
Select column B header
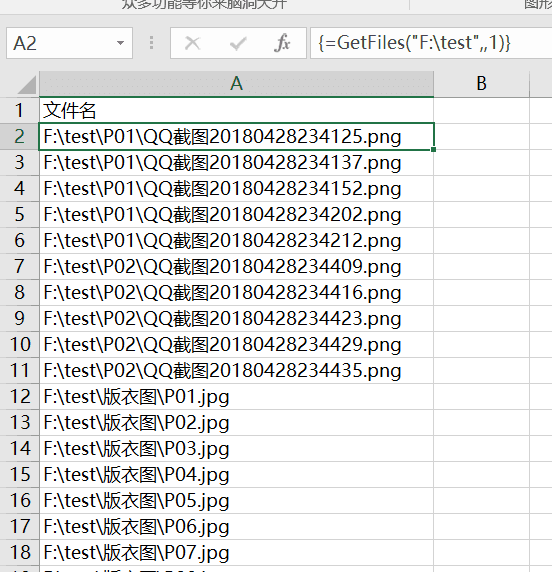pos(482,84)
